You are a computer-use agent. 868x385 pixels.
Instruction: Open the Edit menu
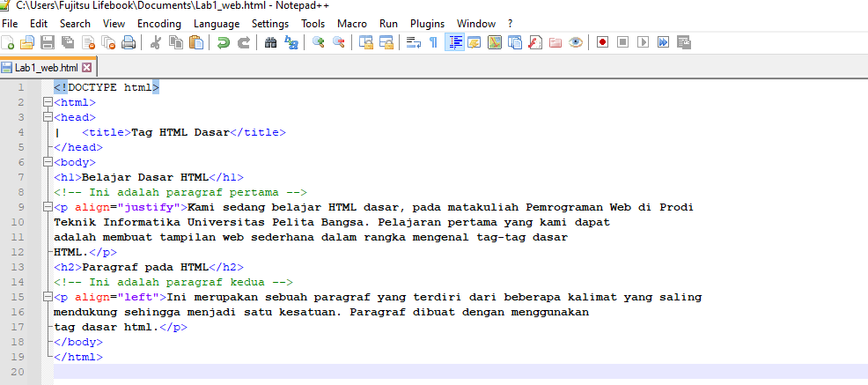(x=39, y=24)
